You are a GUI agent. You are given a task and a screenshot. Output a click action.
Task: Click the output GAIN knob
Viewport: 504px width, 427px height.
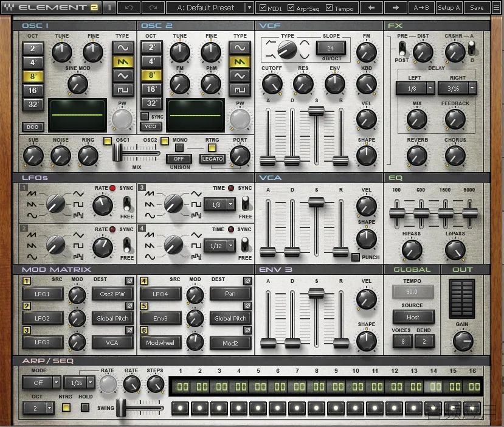tap(463, 341)
